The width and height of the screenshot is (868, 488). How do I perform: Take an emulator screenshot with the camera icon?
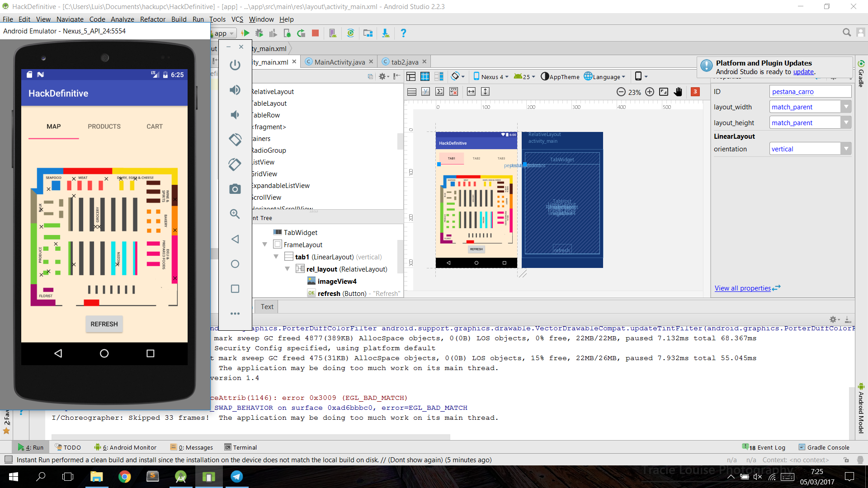[235, 189]
